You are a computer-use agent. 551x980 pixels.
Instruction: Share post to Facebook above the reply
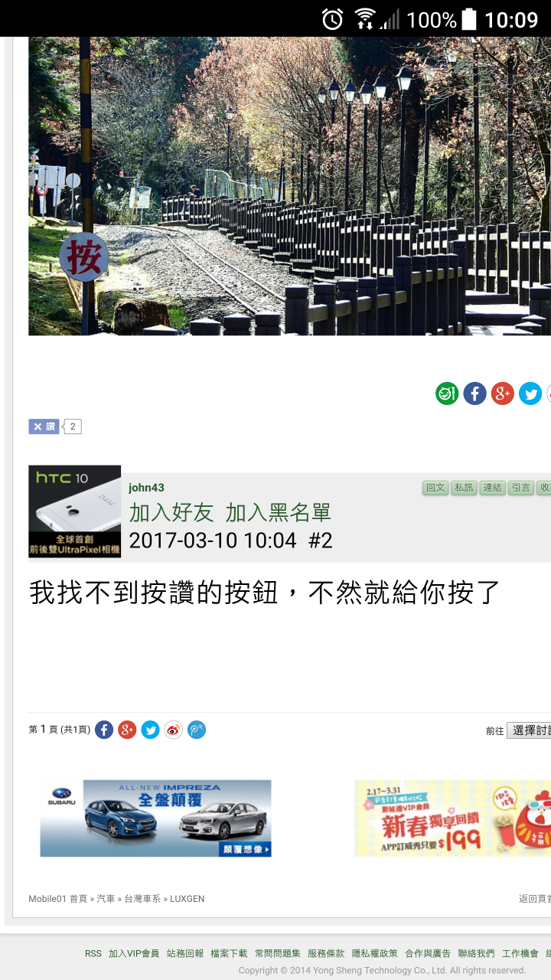(474, 394)
